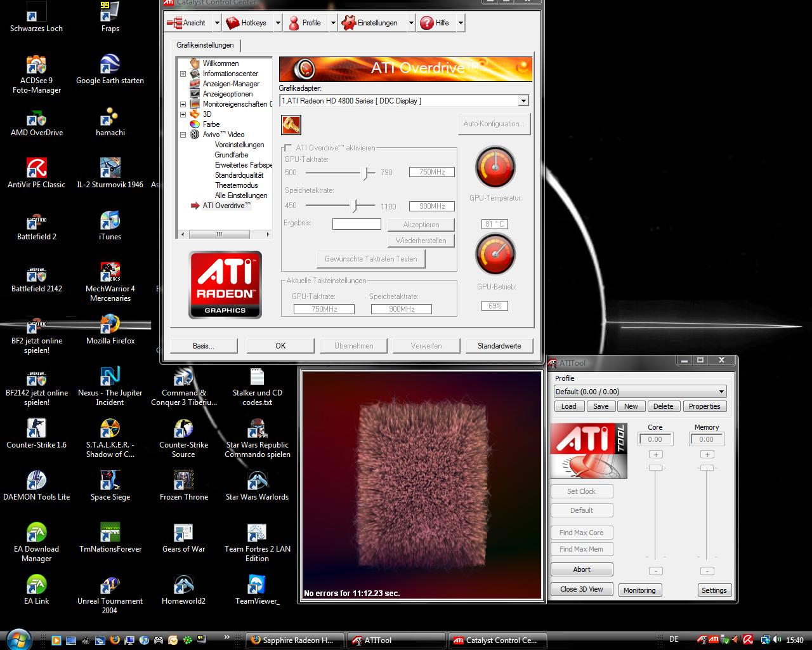Viewport: 812px width, 650px height.
Task: Open Space Siege desktop shortcut
Action: (x=110, y=486)
